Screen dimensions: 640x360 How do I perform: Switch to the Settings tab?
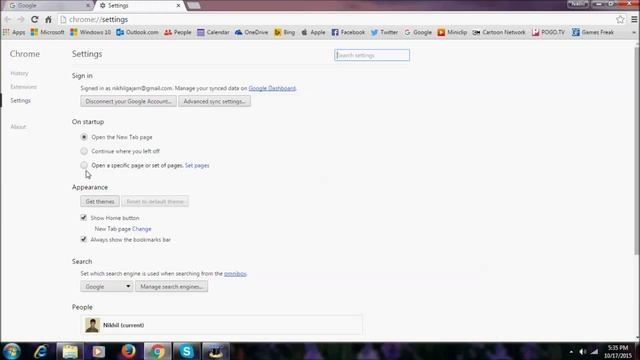pos(139,6)
